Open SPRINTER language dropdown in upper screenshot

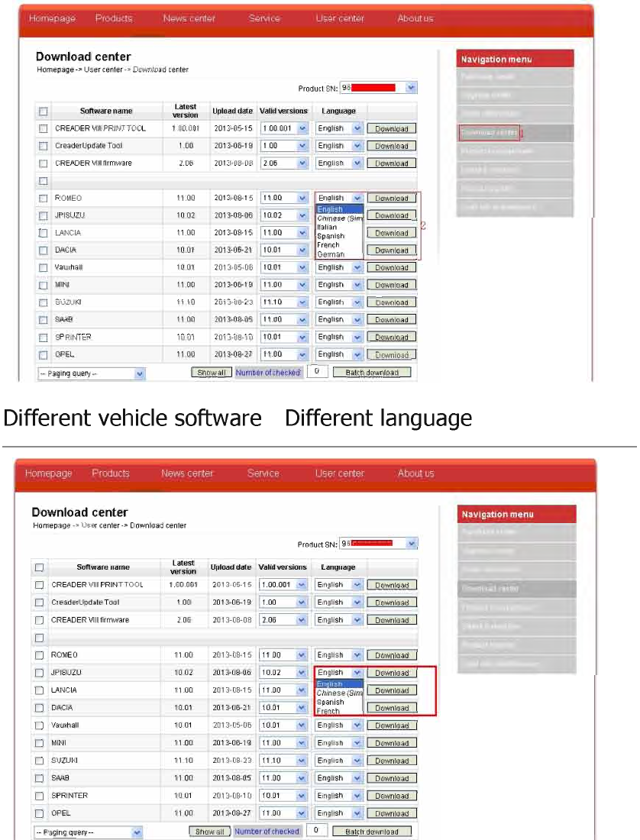point(357,338)
